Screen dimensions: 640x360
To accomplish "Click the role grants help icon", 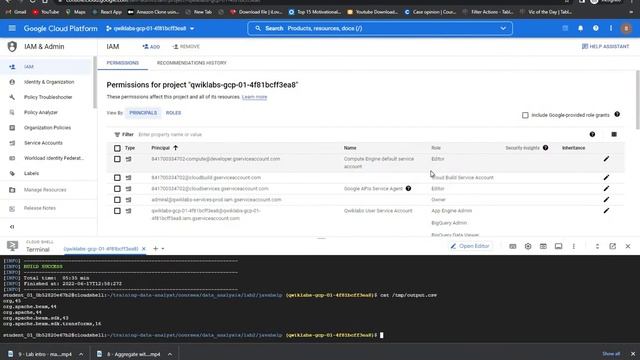I will click(617, 114).
